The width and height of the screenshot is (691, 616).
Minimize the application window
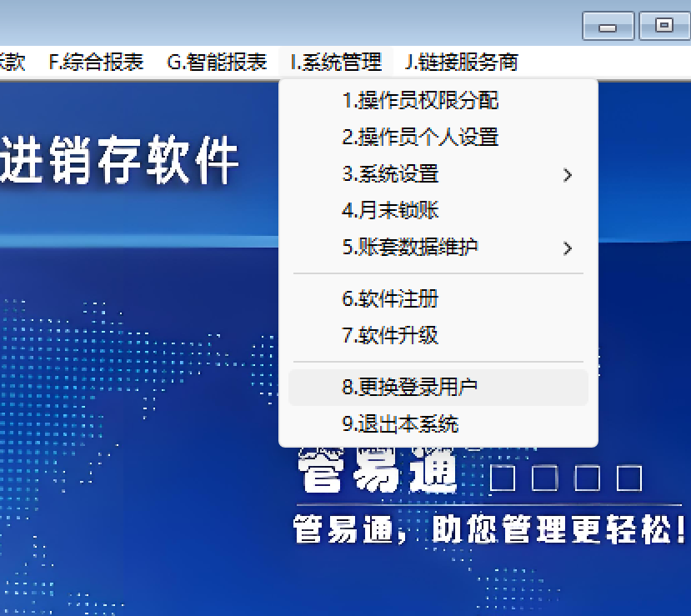608,27
